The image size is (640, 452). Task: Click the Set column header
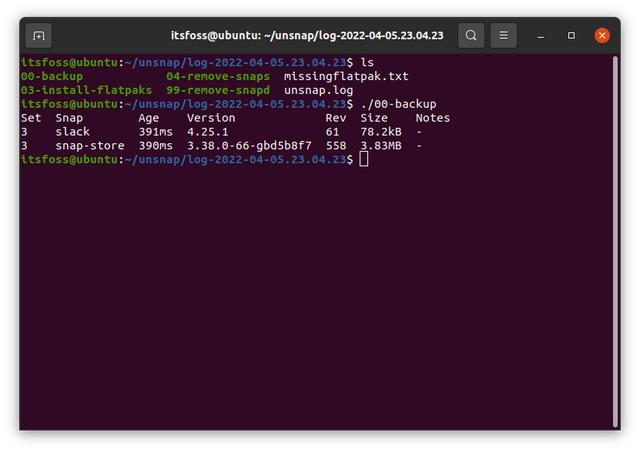point(31,118)
